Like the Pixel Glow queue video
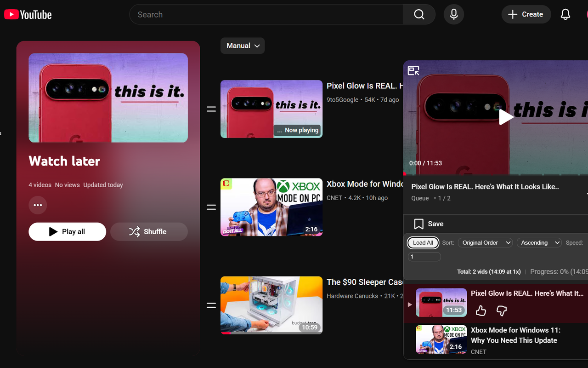 point(481,311)
